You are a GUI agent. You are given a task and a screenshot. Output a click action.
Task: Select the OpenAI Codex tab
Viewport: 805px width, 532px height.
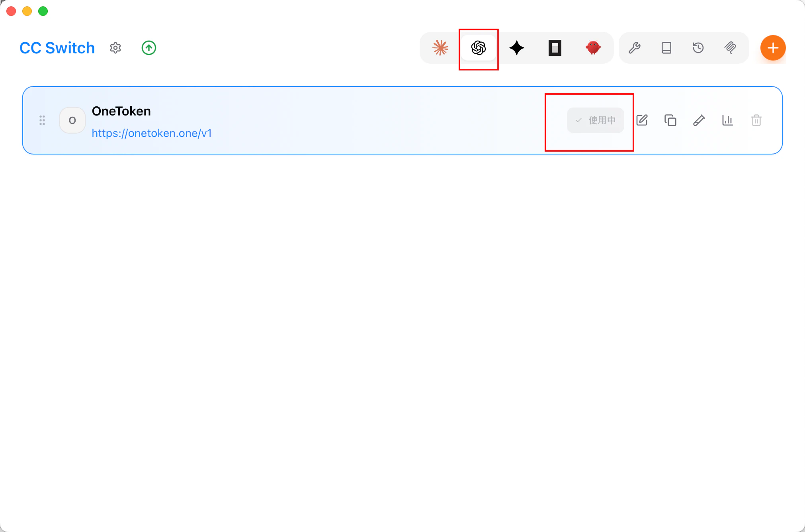click(x=479, y=48)
